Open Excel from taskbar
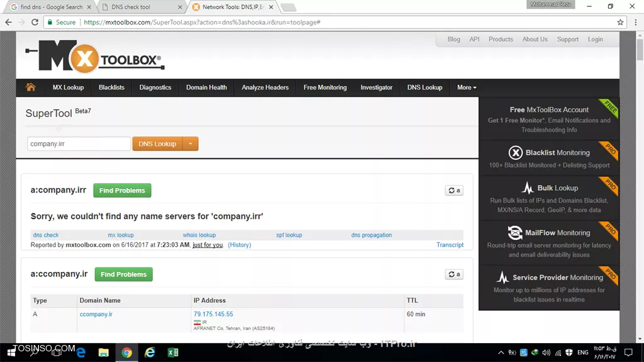 pos(173,353)
